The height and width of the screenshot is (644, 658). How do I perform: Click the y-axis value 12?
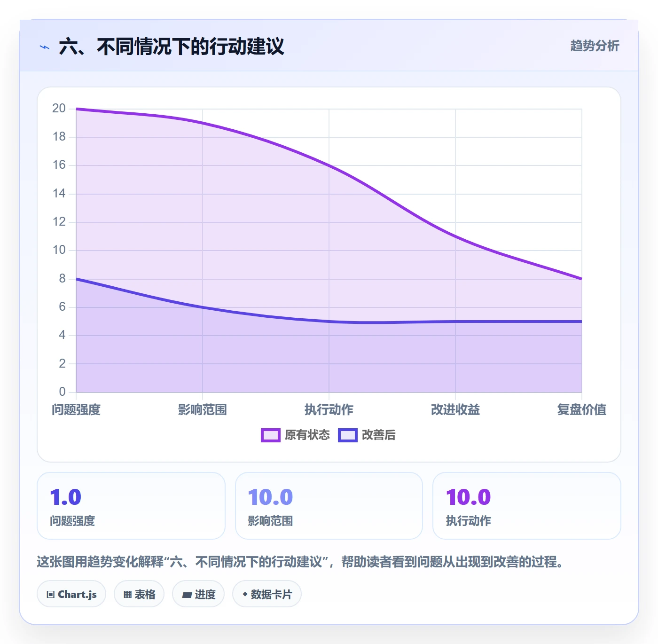(59, 222)
